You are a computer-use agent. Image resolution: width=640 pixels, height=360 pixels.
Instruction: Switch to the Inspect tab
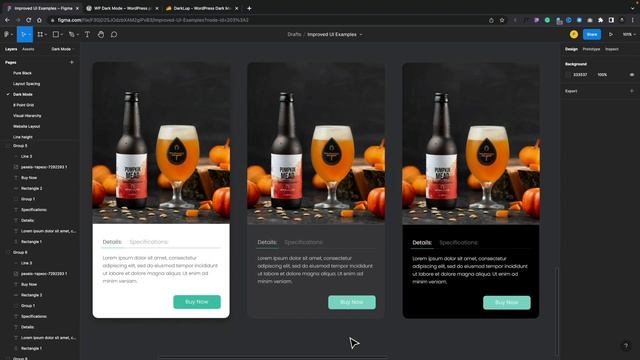tap(611, 49)
